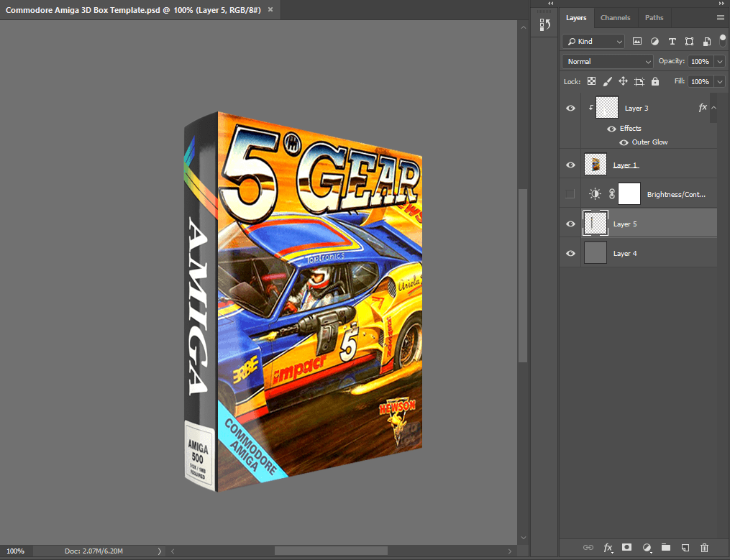Open the Kind filter dropdown
The height and width of the screenshot is (560, 730).
(594, 42)
